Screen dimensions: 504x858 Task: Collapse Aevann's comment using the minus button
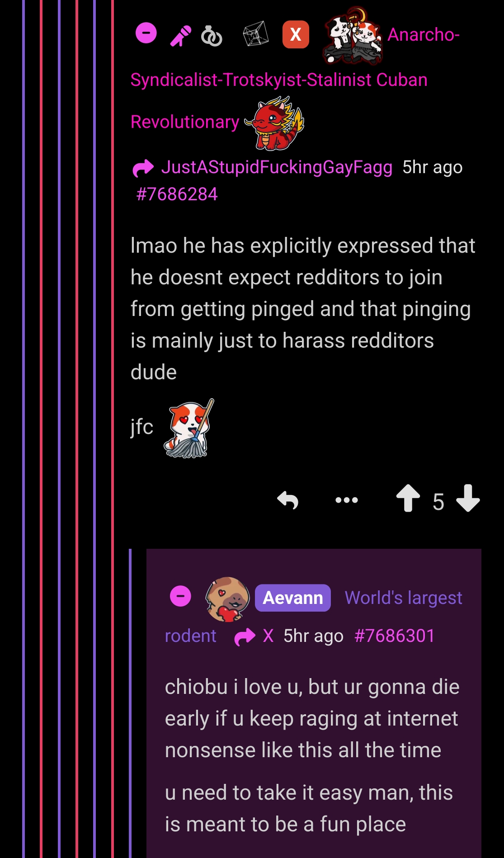click(180, 596)
